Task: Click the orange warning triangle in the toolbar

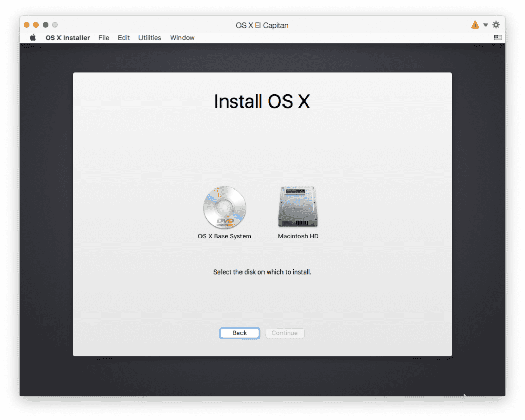Action: [x=475, y=24]
